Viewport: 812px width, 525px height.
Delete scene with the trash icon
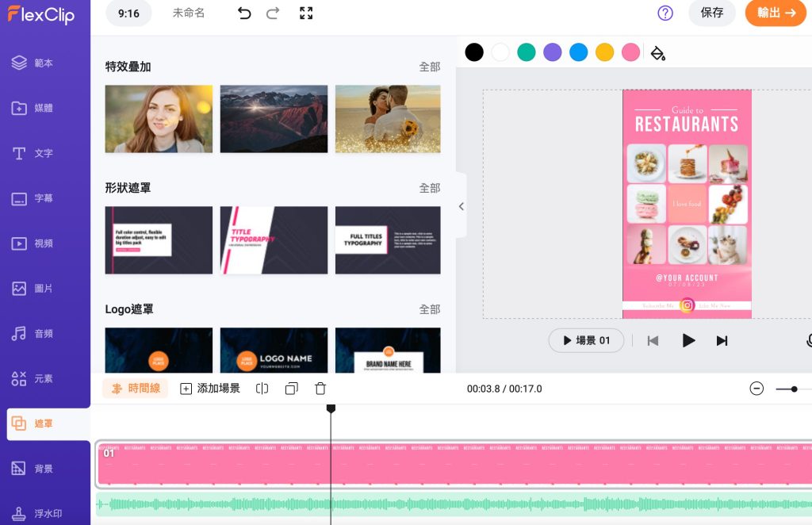pos(320,389)
